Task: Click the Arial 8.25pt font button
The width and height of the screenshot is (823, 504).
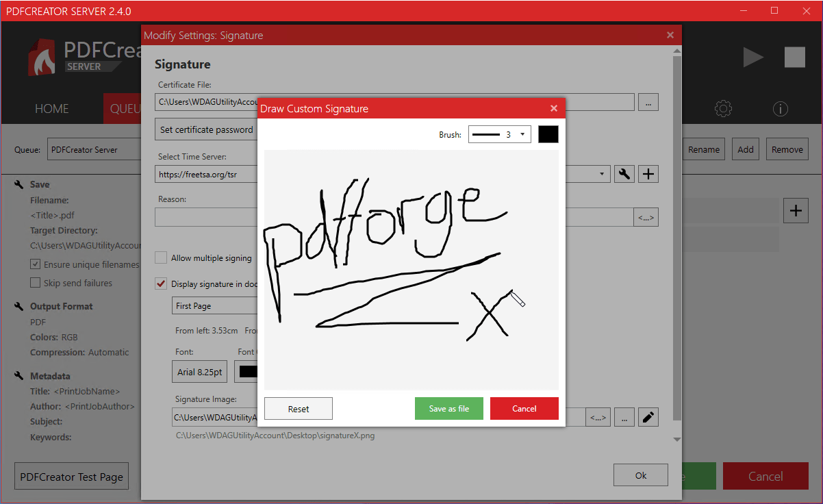Action: coord(200,373)
